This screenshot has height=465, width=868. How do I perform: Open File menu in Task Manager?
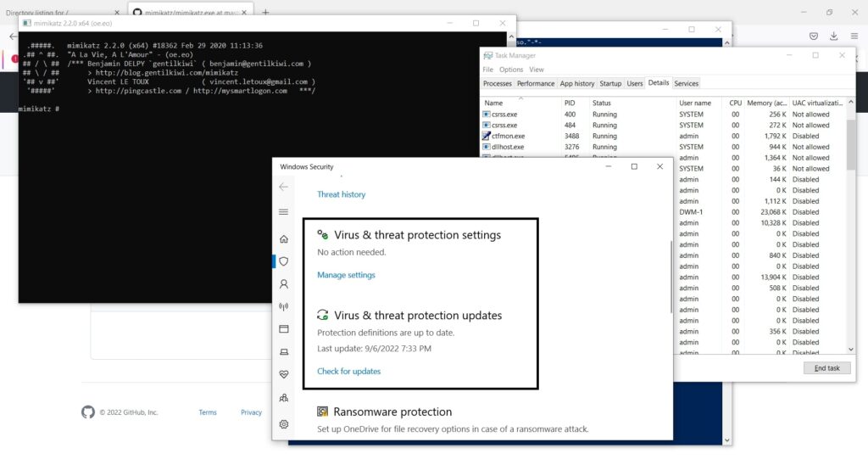(487, 70)
